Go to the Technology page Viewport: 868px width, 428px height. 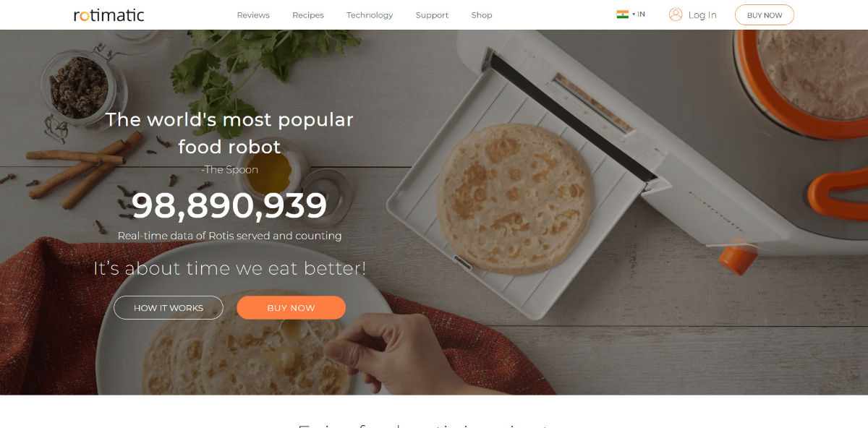click(370, 15)
